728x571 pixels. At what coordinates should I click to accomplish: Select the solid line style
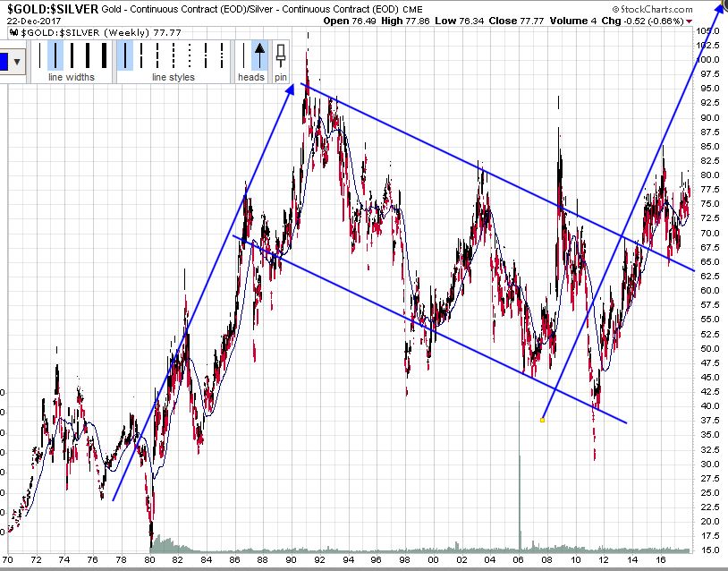point(125,55)
